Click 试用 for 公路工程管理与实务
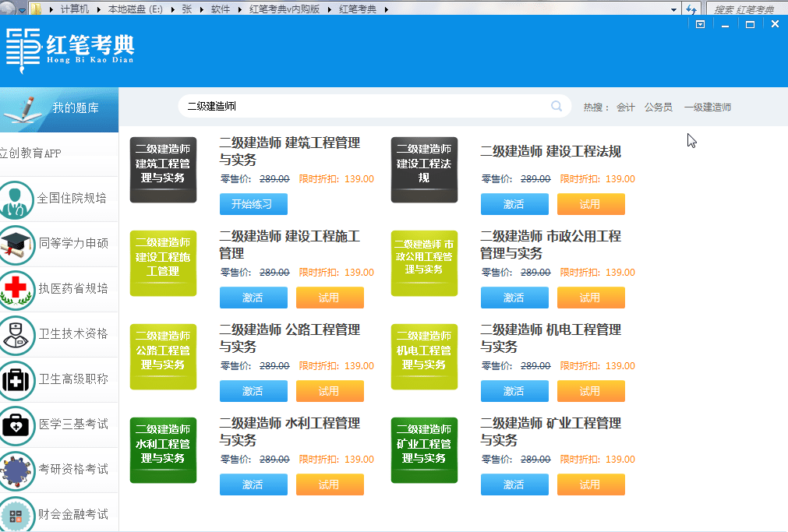 (330, 391)
